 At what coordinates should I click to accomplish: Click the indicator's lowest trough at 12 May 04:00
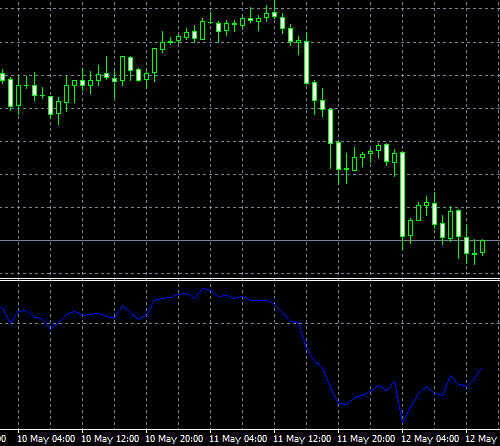(403, 423)
